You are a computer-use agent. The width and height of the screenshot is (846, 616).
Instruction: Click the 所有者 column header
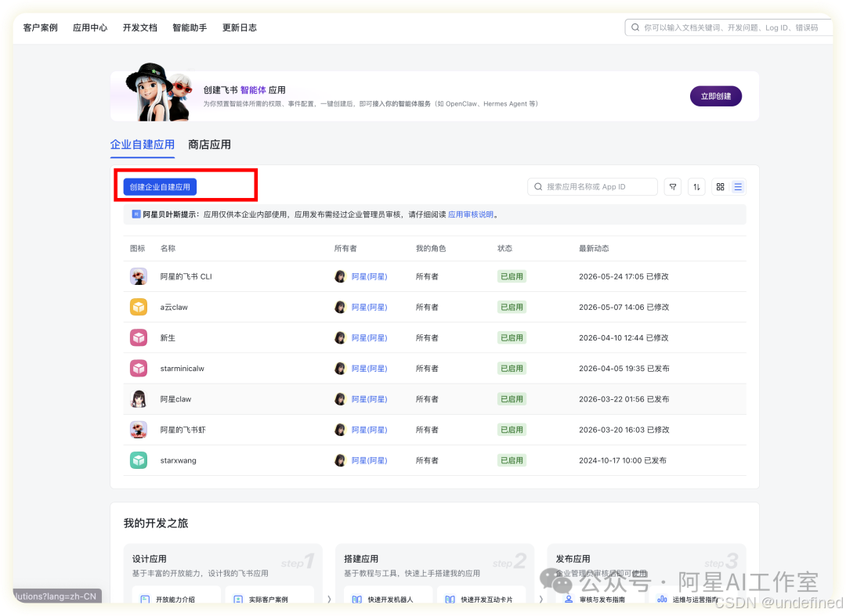tap(345, 248)
